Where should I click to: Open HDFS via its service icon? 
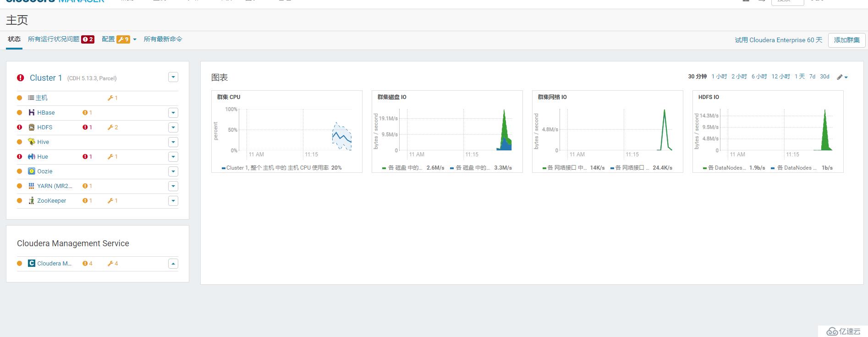tap(32, 127)
